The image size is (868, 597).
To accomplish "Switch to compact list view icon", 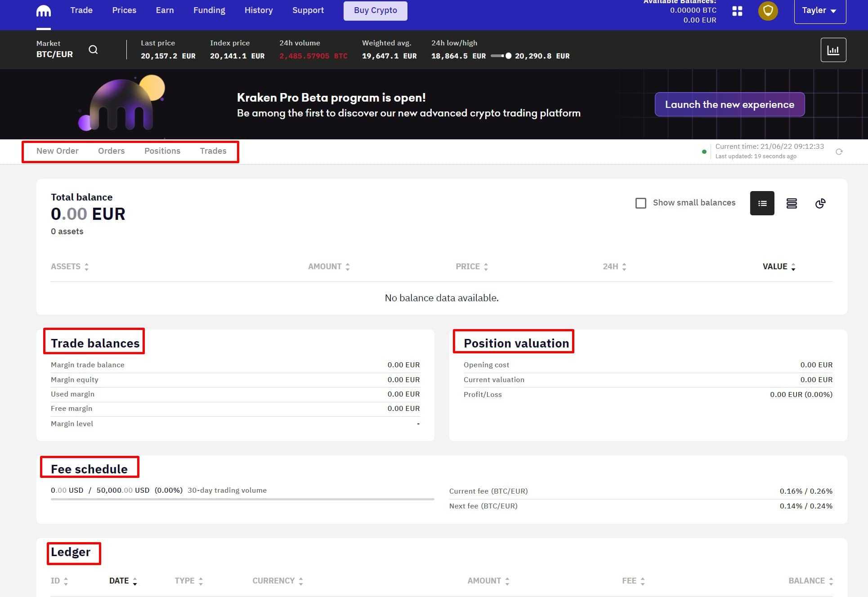I will pyautogui.click(x=762, y=203).
